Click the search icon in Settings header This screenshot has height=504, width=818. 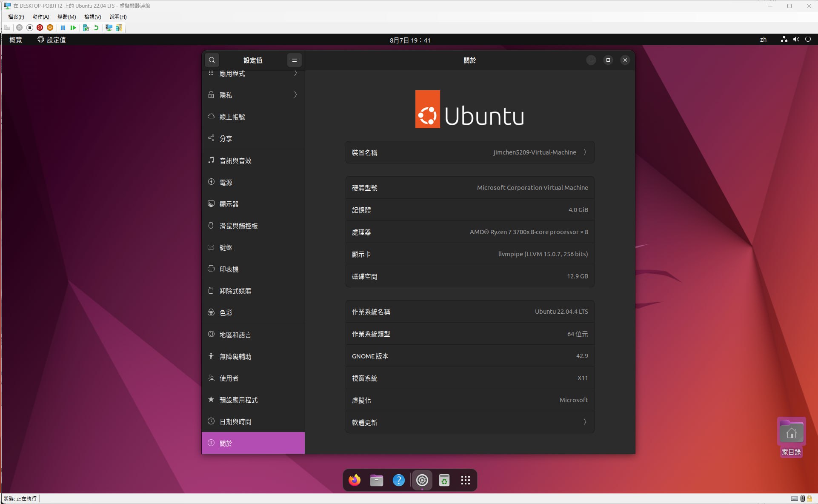(x=212, y=60)
